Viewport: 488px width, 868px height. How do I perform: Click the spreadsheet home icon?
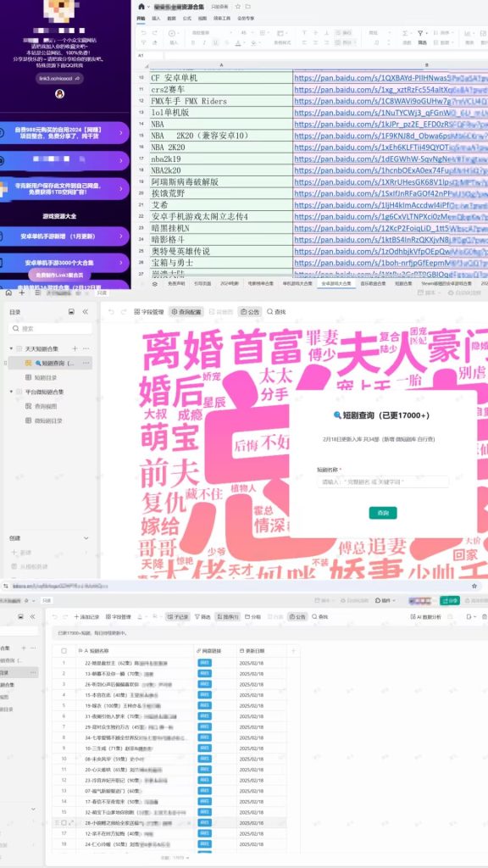tap(141, 7)
